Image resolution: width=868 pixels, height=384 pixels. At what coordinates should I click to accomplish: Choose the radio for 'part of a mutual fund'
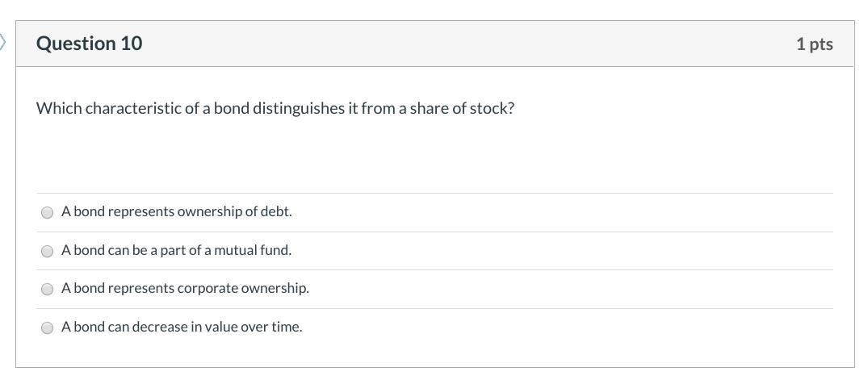(48, 251)
